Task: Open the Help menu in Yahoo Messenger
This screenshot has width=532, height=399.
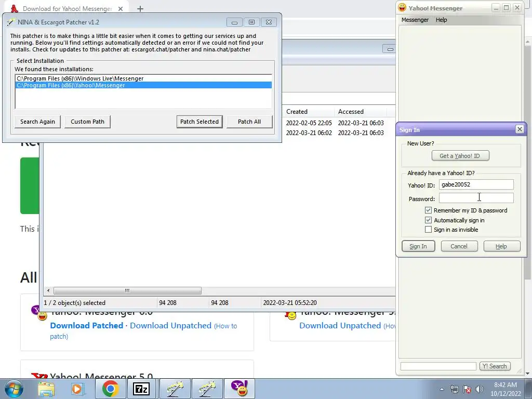Action: pyautogui.click(x=441, y=20)
